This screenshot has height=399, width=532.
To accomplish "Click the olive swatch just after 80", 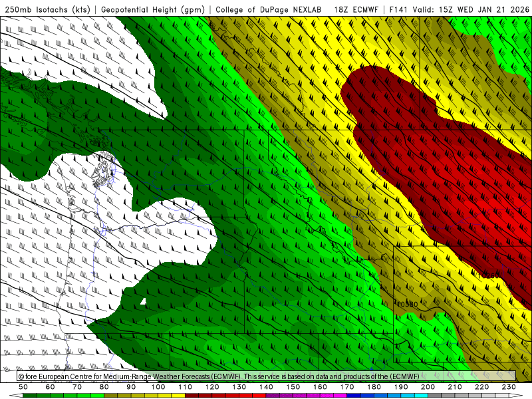I will (111, 396).
